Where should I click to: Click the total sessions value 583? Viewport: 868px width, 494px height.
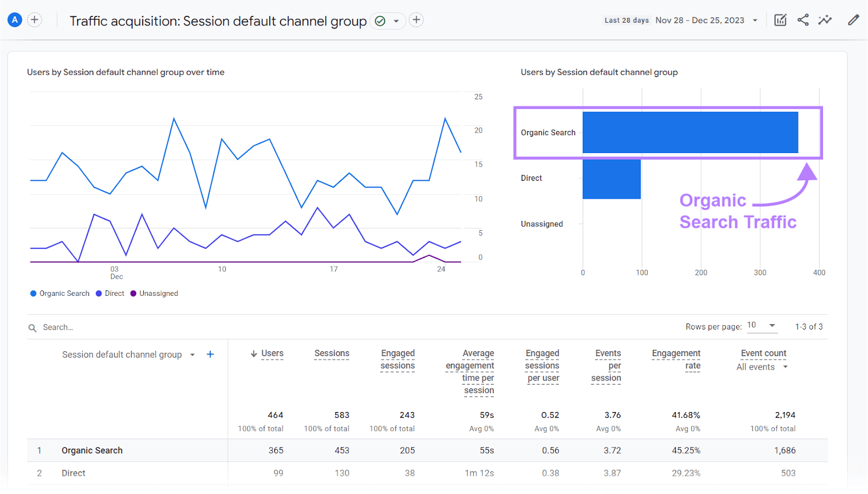pos(342,415)
